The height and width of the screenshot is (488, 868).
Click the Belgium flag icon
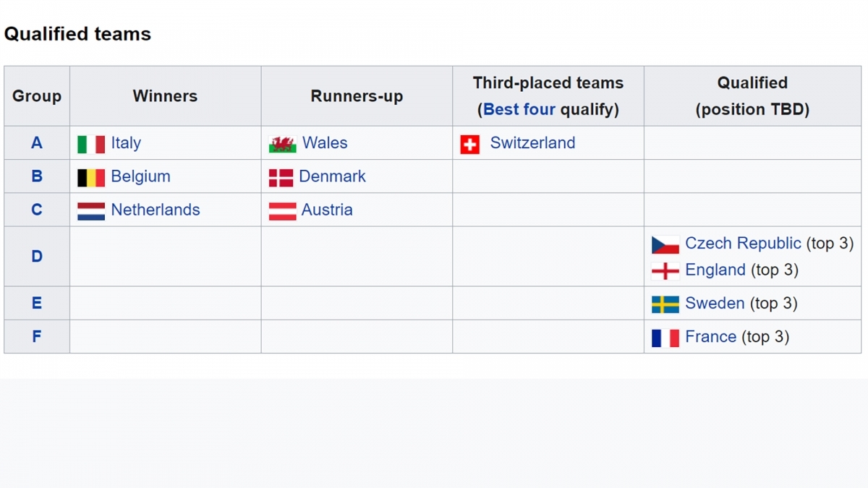[x=91, y=177]
